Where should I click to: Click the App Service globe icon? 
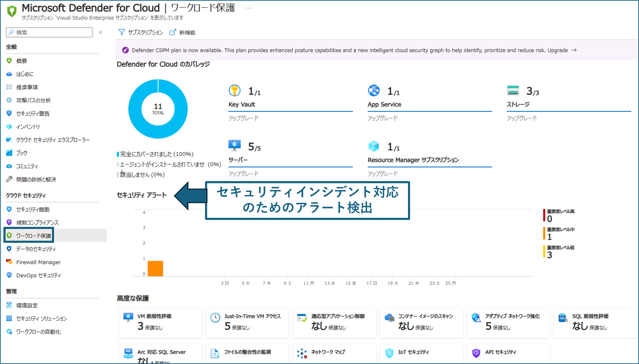coord(374,91)
